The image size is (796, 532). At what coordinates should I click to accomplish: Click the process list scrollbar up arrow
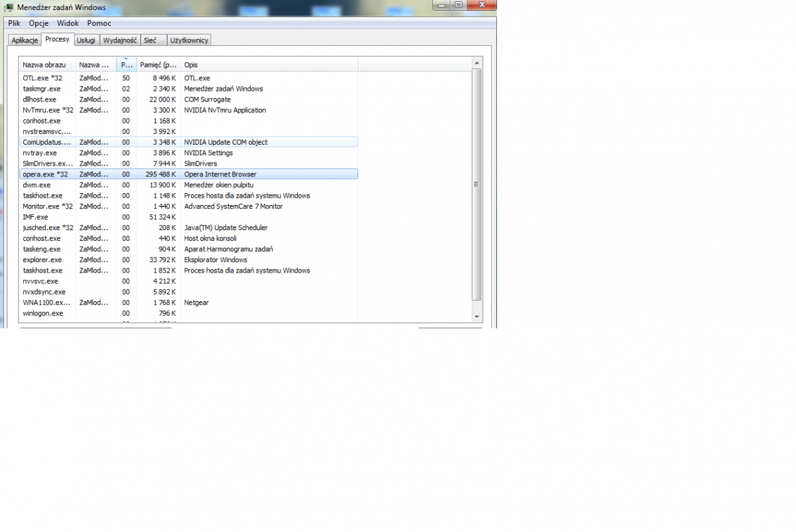(477, 63)
